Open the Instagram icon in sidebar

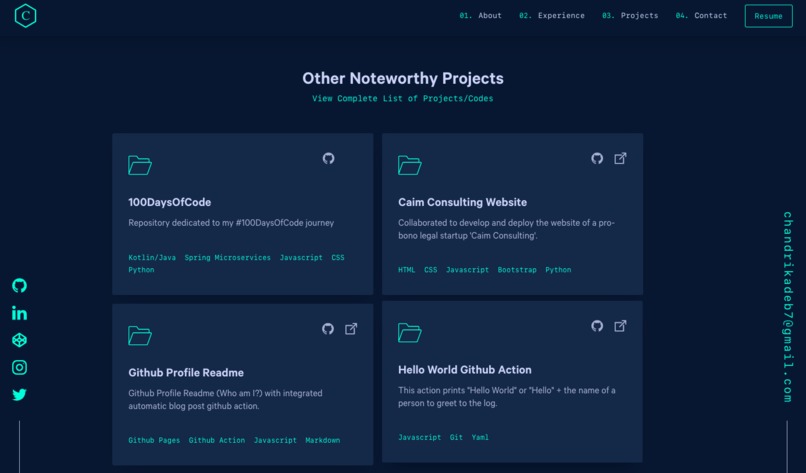(20, 368)
